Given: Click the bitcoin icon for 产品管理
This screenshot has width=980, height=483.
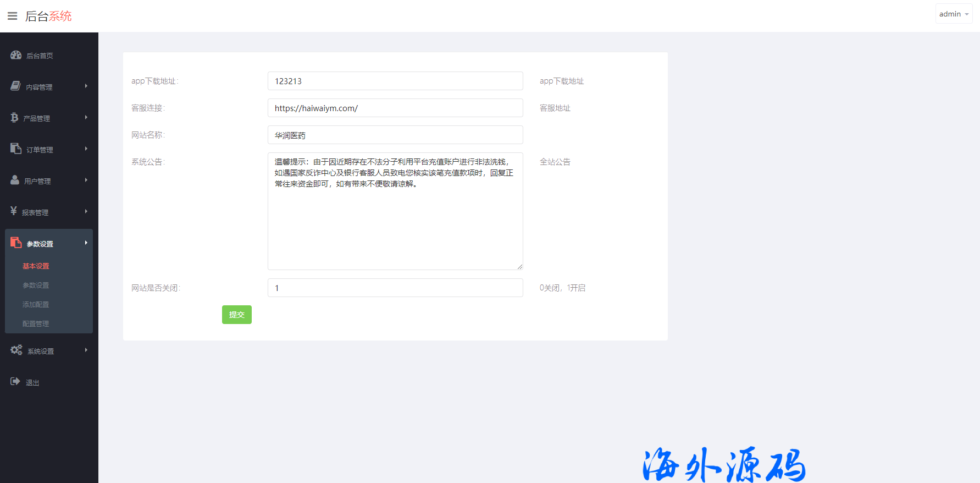Looking at the screenshot, I should [14, 118].
